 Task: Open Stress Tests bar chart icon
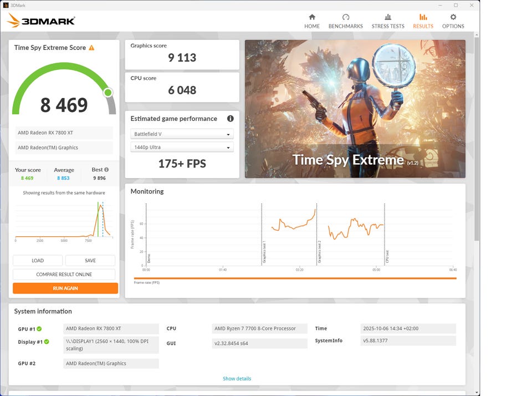(x=388, y=17)
